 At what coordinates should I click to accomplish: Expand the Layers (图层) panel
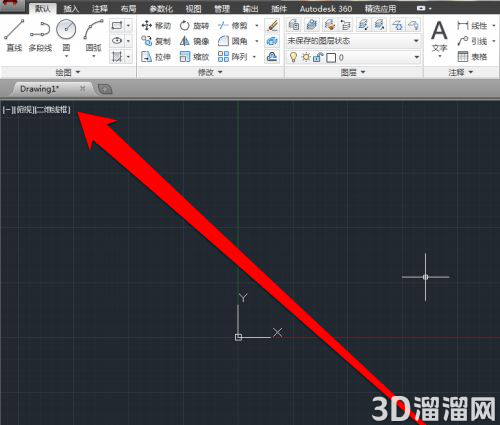tap(353, 72)
